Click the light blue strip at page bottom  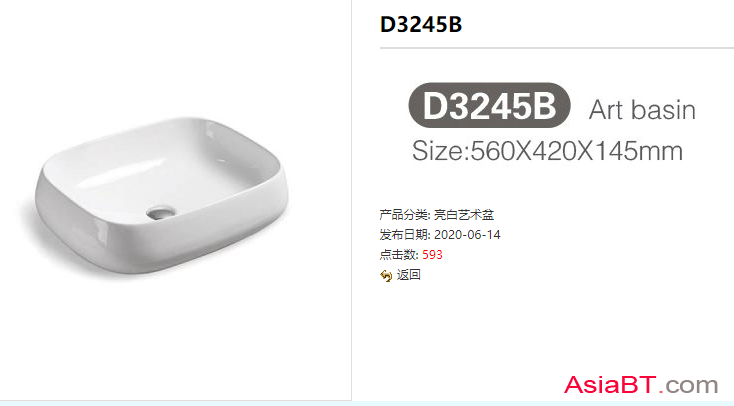pos(367,403)
